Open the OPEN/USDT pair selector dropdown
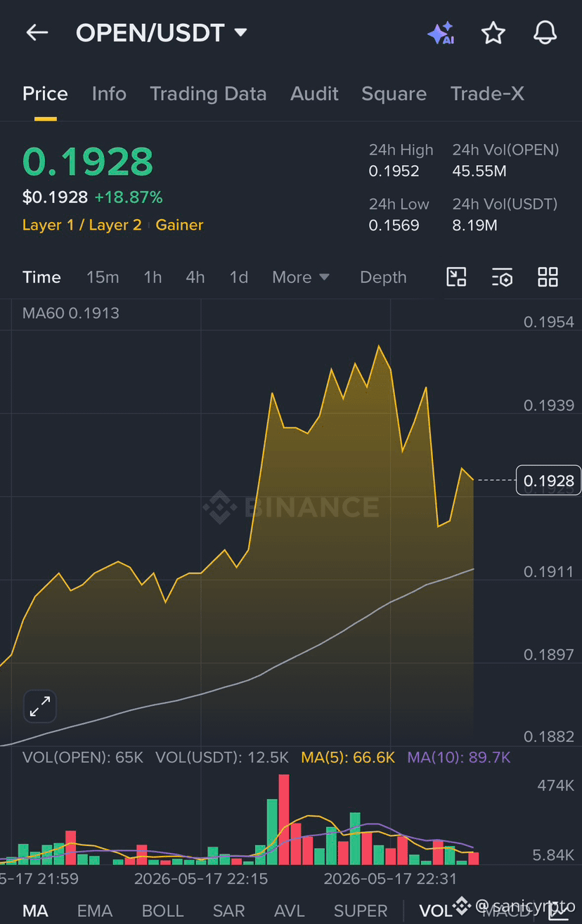 tap(162, 33)
